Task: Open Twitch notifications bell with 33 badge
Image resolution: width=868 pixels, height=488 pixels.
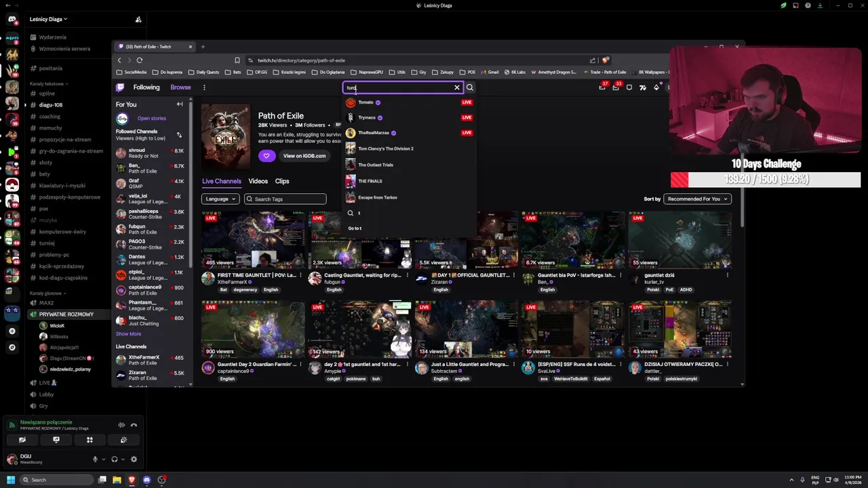Action: point(616,87)
